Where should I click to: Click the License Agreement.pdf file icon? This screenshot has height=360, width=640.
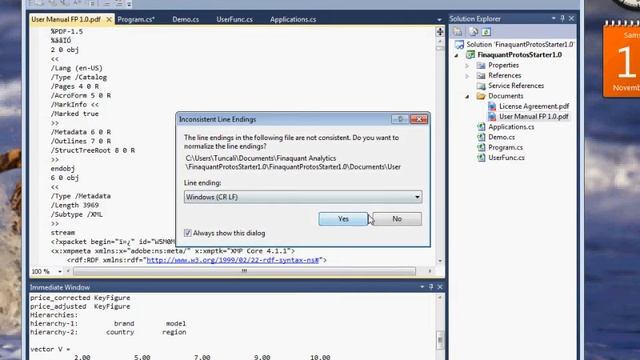click(x=492, y=106)
